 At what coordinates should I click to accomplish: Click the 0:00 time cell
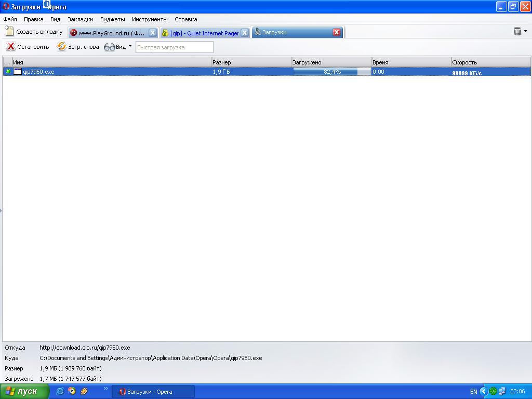pyautogui.click(x=378, y=72)
